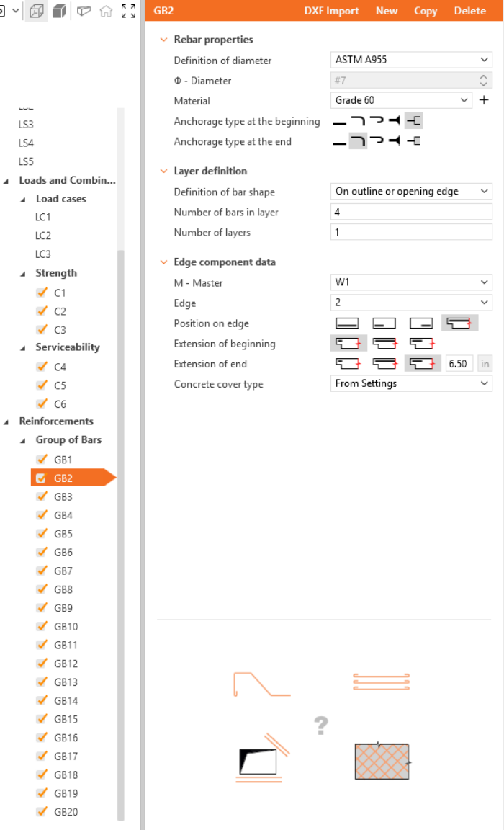Image resolution: width=504 pixels, height=830 pixels.
Task: Click the home view icon
Action: (x=106, y=11)
